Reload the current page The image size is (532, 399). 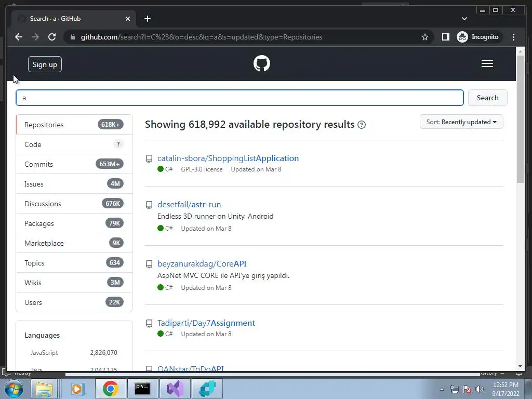52,37
